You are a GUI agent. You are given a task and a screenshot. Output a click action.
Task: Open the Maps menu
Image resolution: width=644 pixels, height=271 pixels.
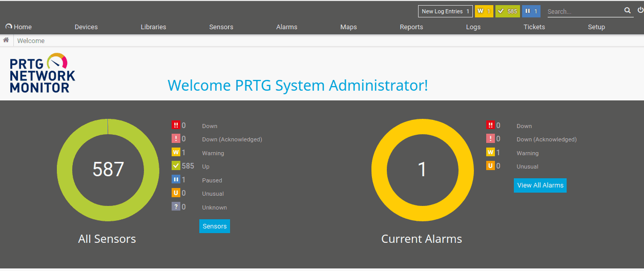point(348,27)
